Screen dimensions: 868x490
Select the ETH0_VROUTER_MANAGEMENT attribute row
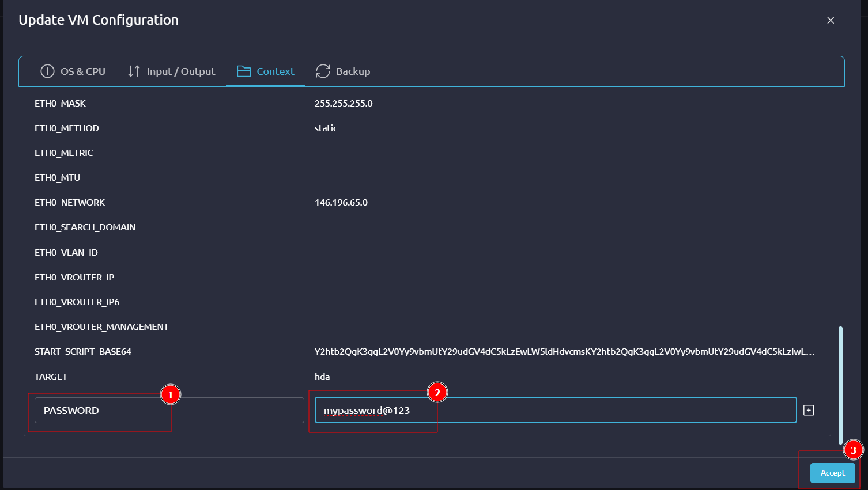(x=102, y=327)
